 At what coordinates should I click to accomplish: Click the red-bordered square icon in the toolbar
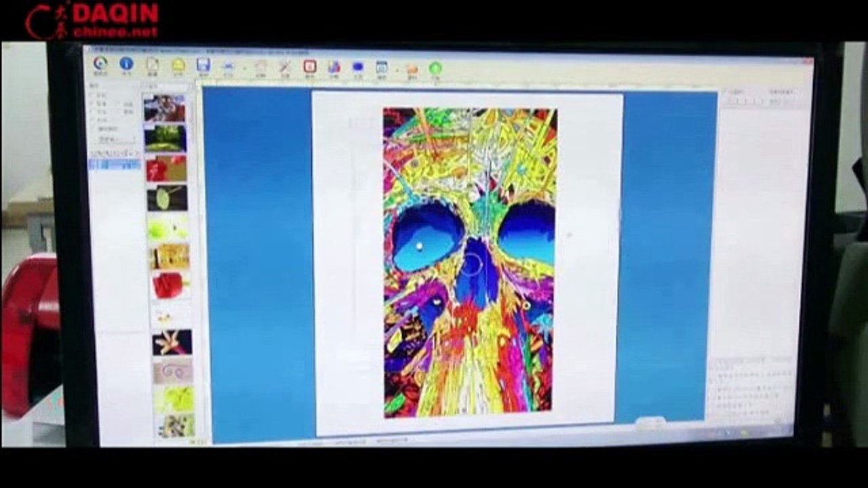(x=310, y=66)
